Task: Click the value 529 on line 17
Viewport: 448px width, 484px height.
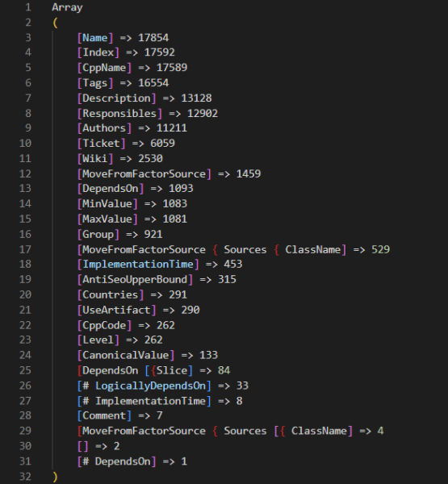Action: coord(380,249)
